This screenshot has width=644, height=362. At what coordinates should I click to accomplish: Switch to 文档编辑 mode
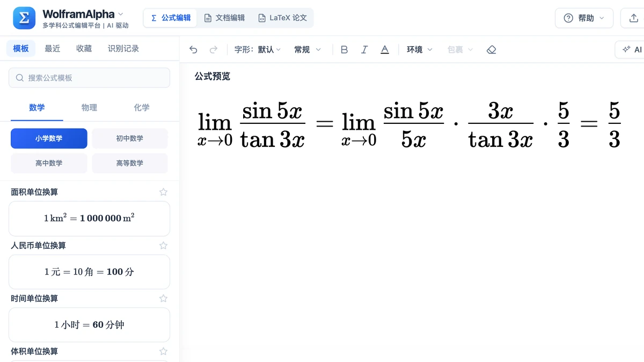pos(224,18)
